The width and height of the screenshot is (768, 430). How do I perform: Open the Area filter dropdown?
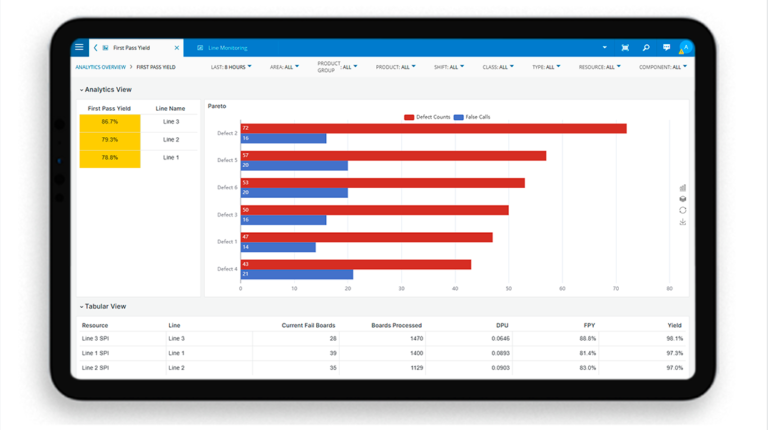[284, 67]
